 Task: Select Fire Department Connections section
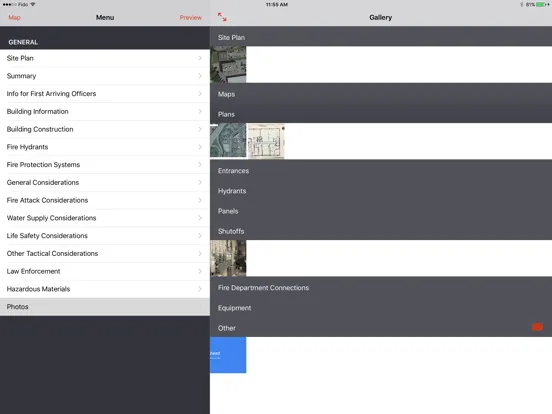(x=381, y=288)
